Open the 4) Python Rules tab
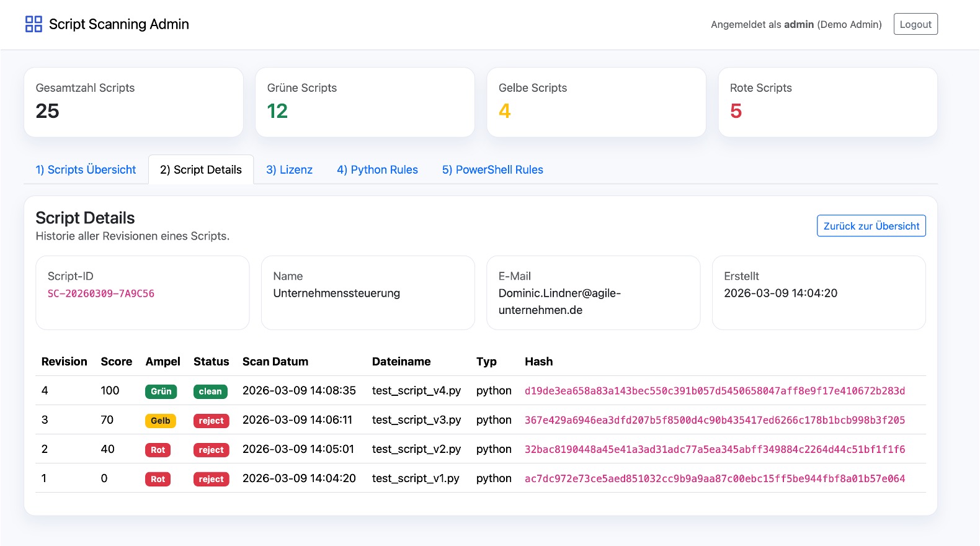Viewport: 980px width, 546px height. pyautogui.click(x=377, y=170)
